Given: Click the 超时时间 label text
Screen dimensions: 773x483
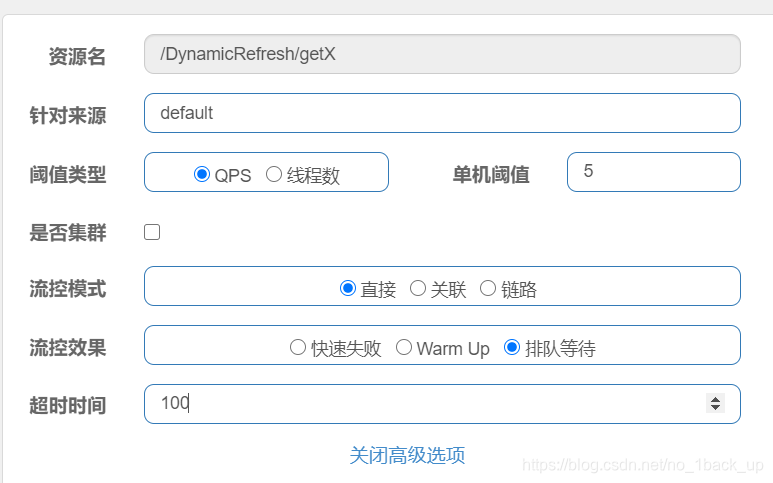Looking at the screenshot, I should click(x=68, y=406).
